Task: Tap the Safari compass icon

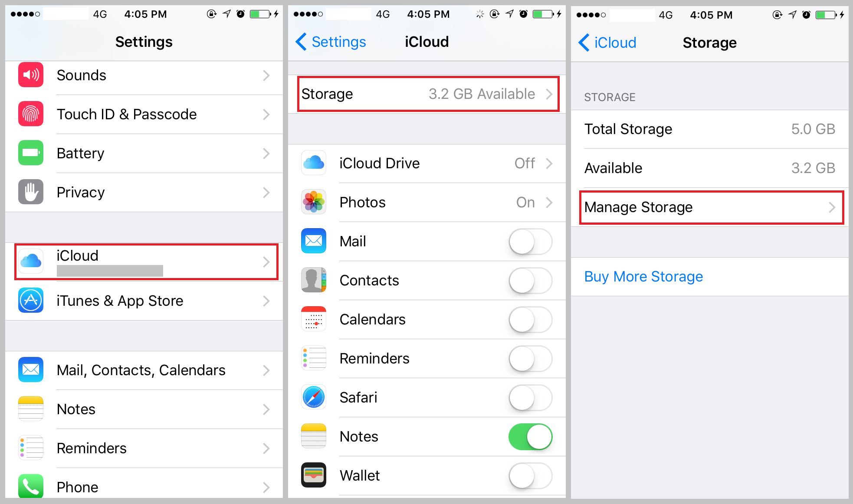Action: (x=314, y=397)
